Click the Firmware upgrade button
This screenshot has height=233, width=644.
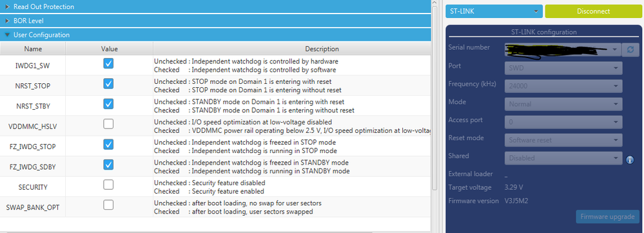(x=607, y=217)
